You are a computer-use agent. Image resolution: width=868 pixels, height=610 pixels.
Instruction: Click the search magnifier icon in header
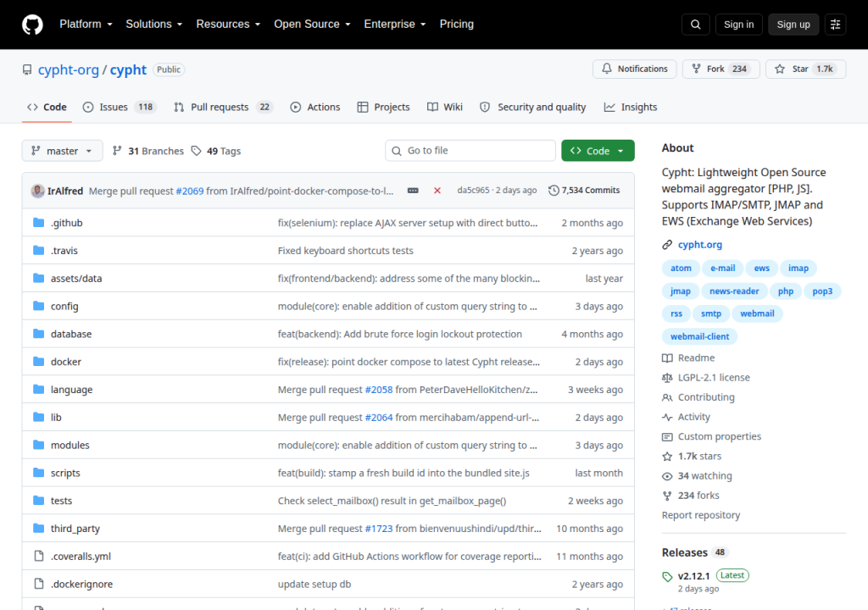[695, 25]
